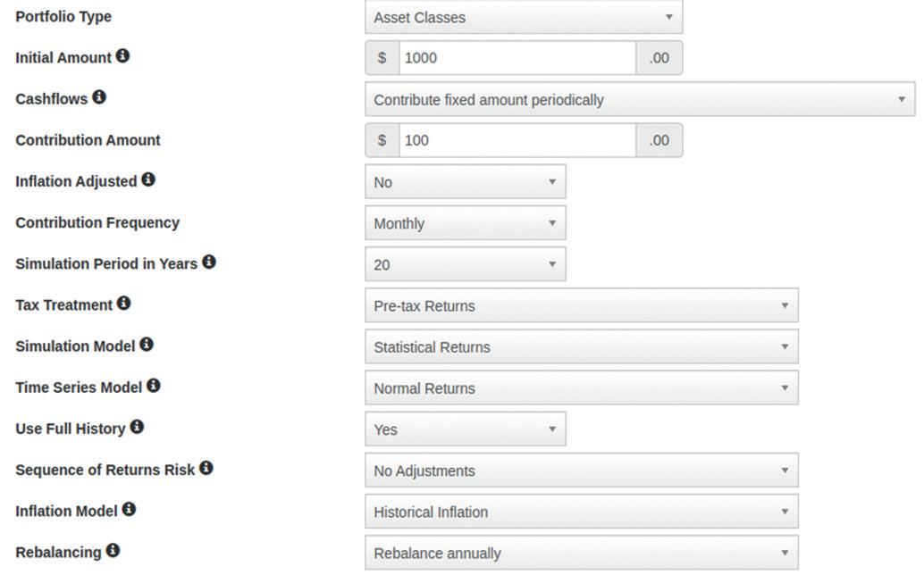Expand Rebalance annually dropdown
This screenshot has width=924, height=575.
click(582, 553)
